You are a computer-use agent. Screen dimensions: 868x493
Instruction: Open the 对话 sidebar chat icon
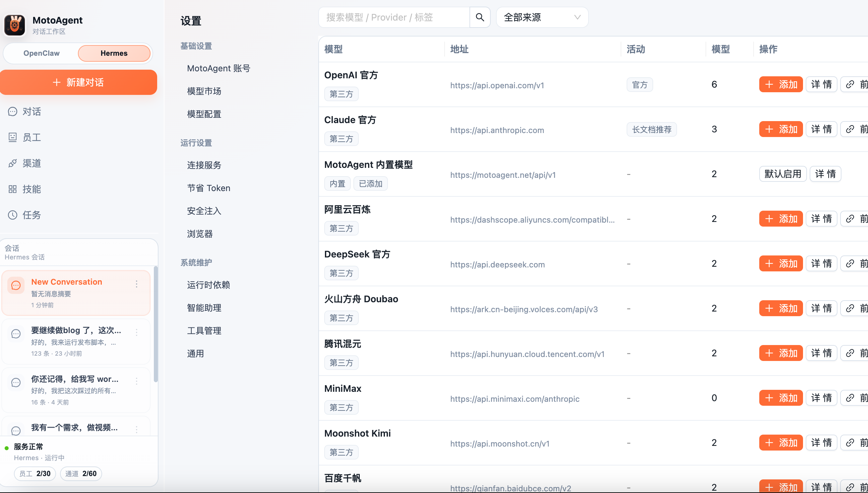(13, 112)
